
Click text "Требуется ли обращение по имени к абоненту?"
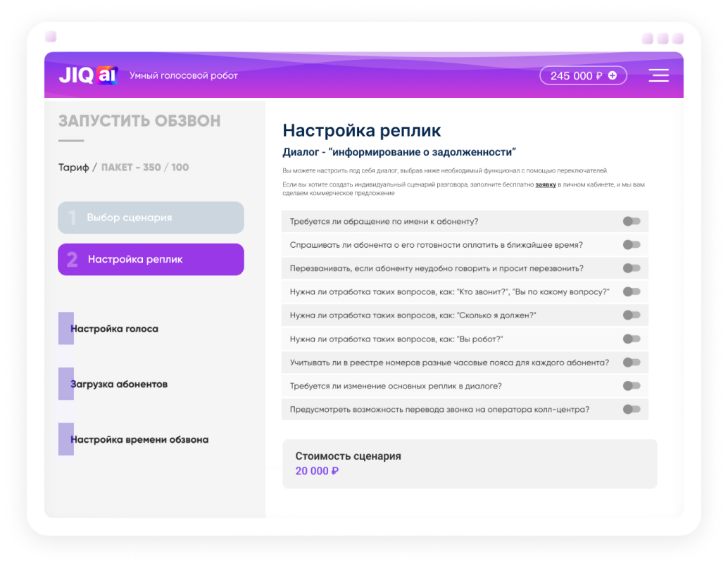pos(384,222)
